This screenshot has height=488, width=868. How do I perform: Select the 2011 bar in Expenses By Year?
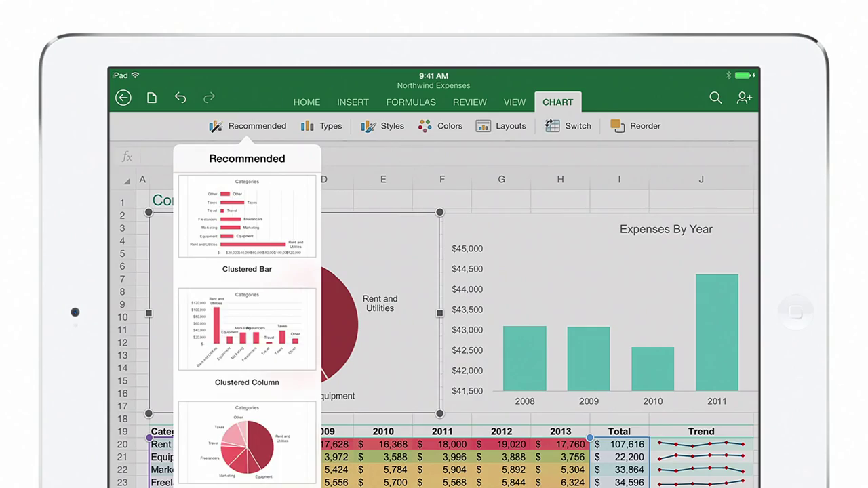click(x=717, y=333)
